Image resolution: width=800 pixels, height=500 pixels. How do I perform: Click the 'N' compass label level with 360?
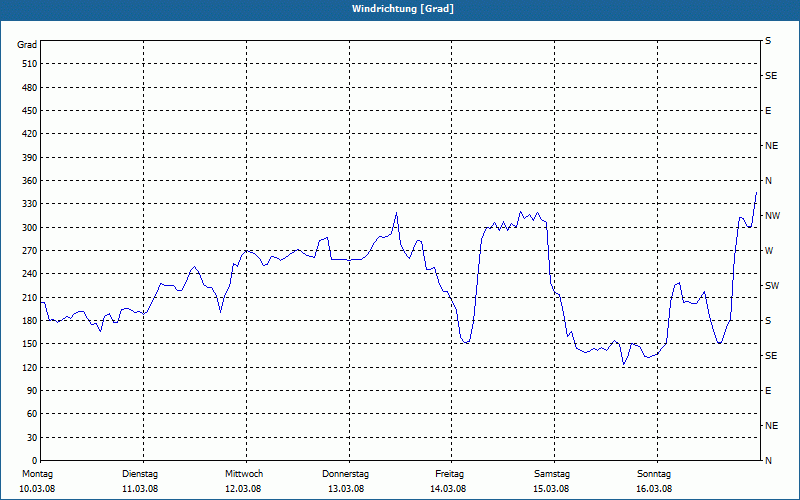(x=768, y=181)
